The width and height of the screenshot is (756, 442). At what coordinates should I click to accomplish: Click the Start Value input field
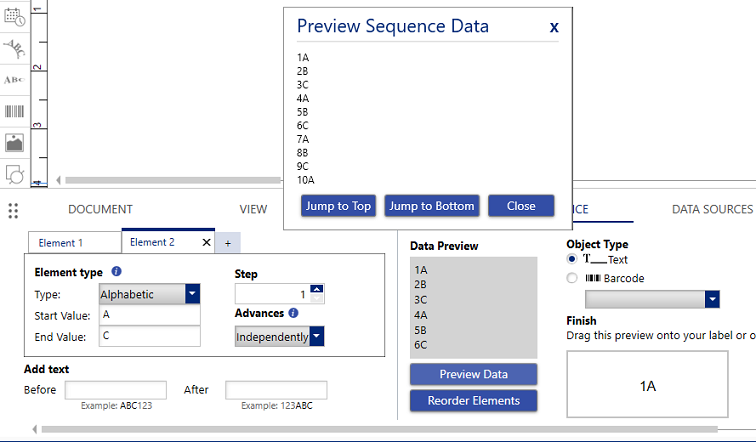(150, 315)
